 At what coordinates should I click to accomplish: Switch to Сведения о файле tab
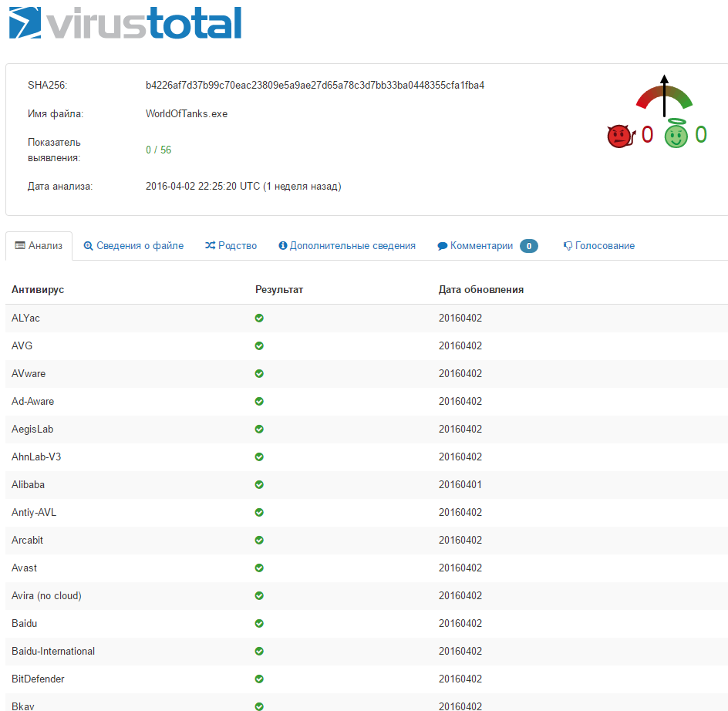[x=133, y=246]
